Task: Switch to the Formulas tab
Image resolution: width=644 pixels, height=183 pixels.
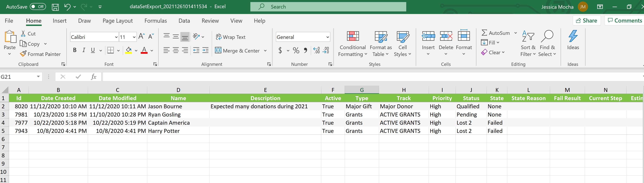Action: pos(156,21)
